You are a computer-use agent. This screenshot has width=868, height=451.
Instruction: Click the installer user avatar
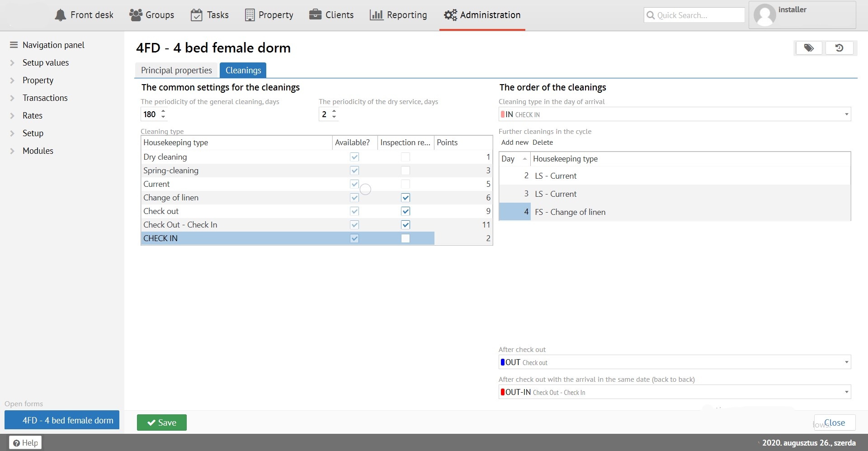click(x=764, y=15)
